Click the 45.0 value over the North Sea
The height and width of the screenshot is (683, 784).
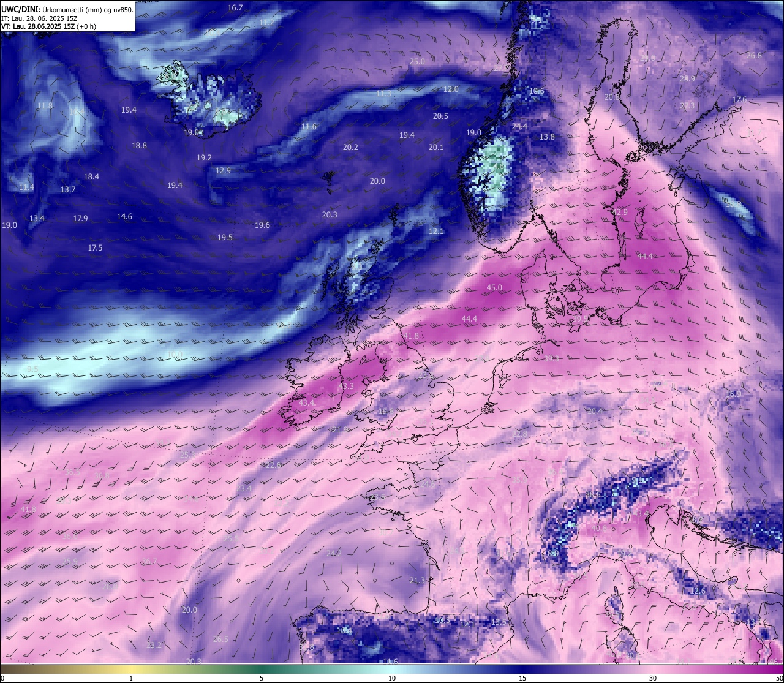click(494, 287)
